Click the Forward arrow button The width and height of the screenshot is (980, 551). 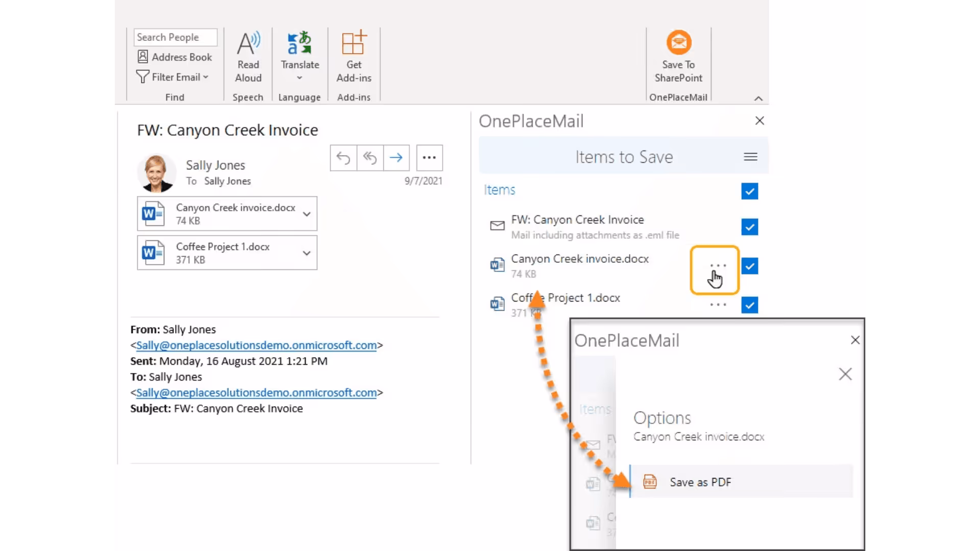[396, 158]
